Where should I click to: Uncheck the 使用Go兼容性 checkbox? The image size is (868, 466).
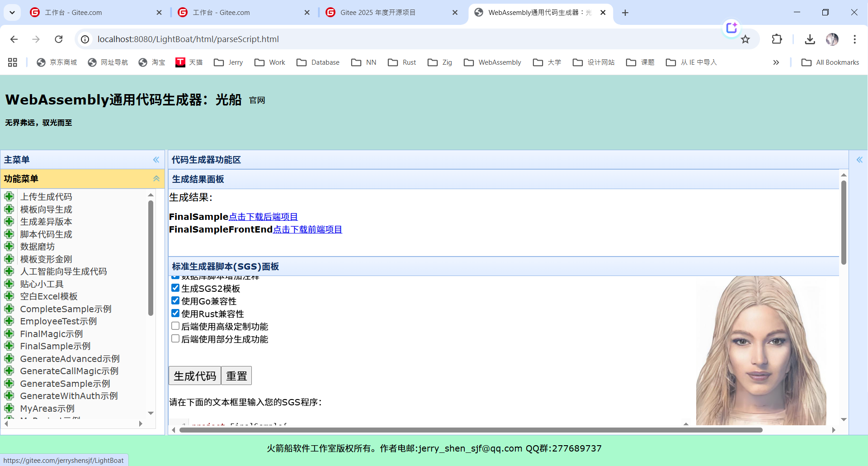(x=175, y=300)
